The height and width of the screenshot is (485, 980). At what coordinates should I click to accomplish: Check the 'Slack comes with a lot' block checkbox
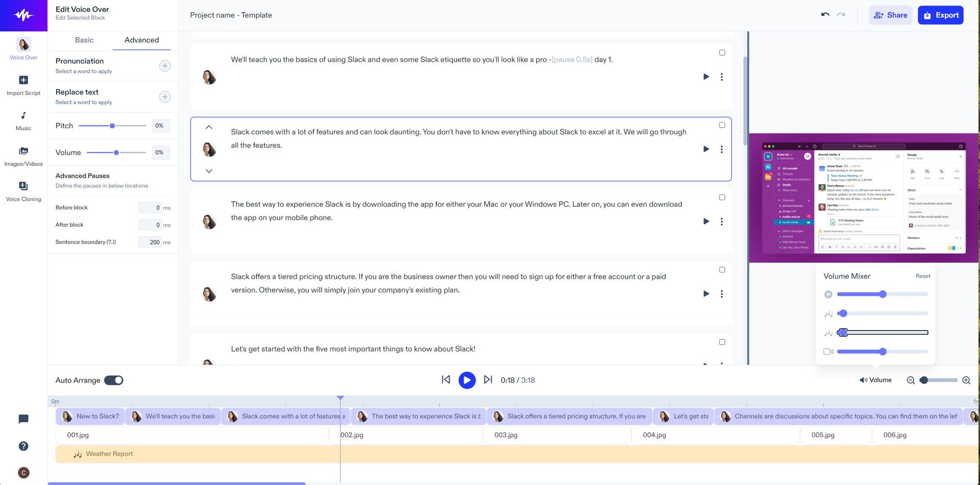pyautogui.click(x=722, y=125)
